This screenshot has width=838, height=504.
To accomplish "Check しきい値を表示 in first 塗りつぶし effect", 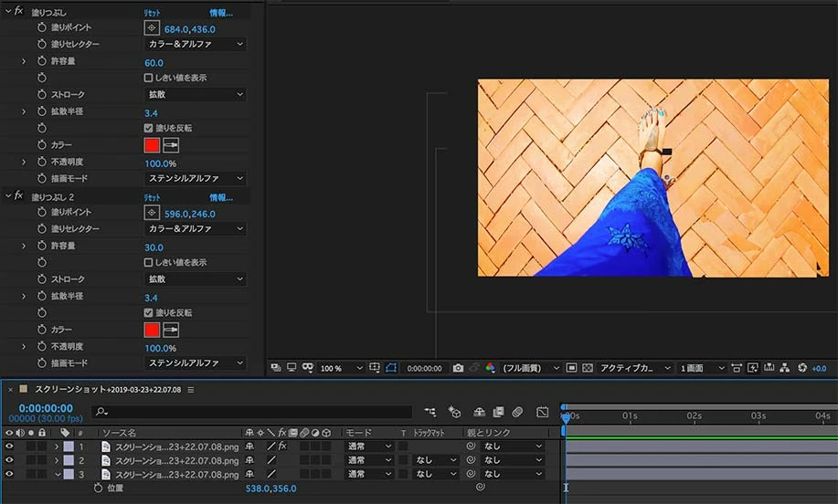I will point(148,78).
